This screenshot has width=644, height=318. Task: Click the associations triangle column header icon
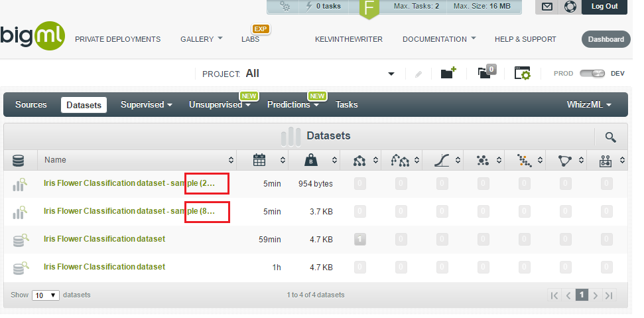(x=564, y=161)
